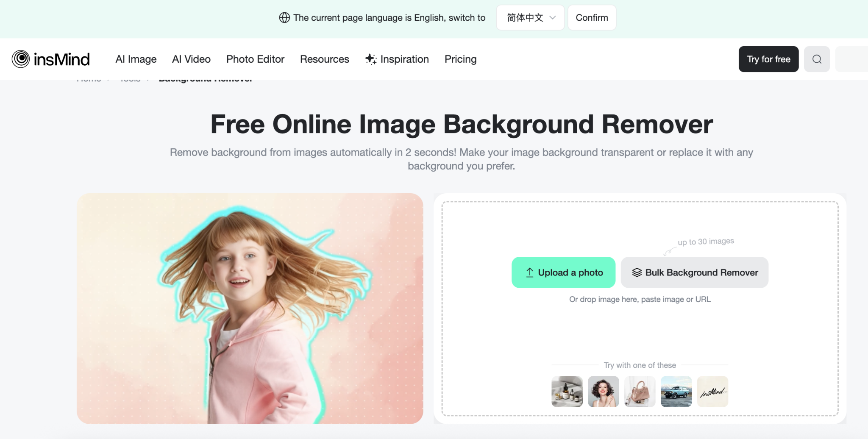Expand the Resources menu
This screenshot has height=439, width=868.
pos(324,59)
